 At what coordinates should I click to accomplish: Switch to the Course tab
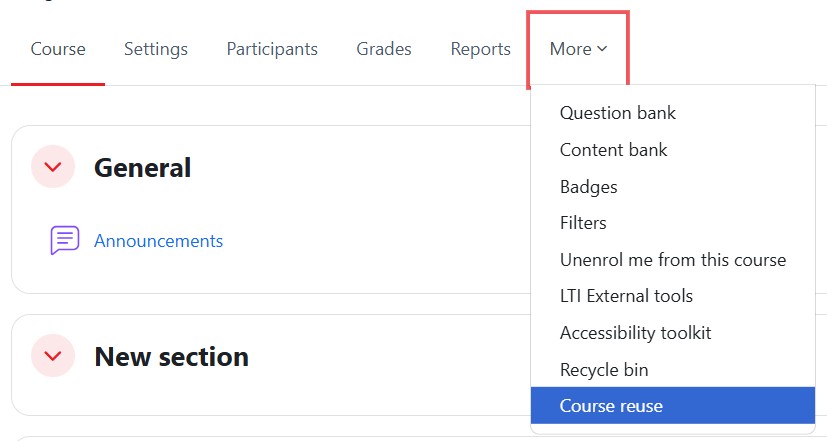[58, 49]
